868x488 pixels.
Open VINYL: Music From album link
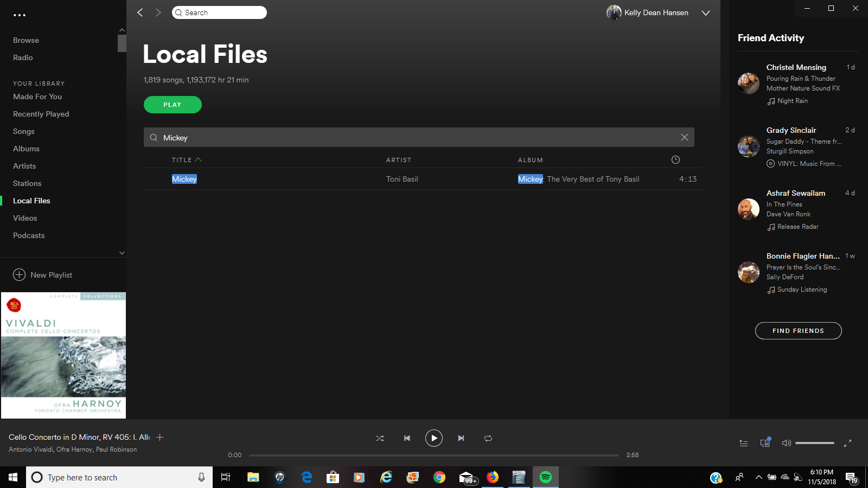click(x=809, y=164)
